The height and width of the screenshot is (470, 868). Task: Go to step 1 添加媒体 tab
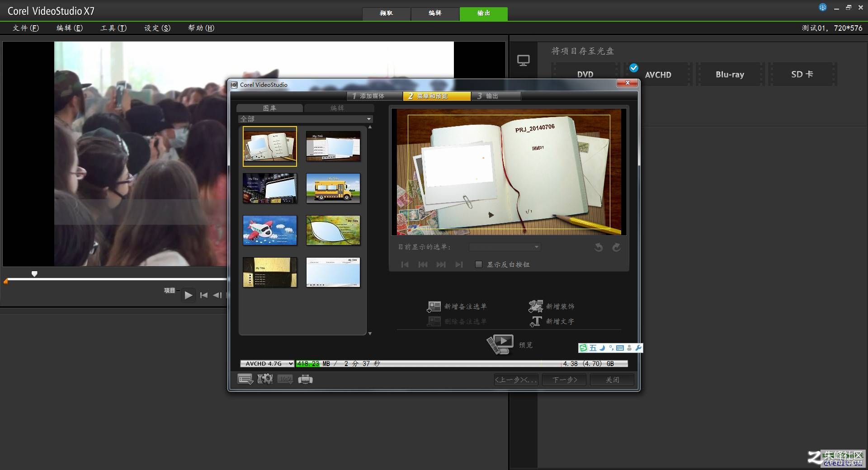374,96
